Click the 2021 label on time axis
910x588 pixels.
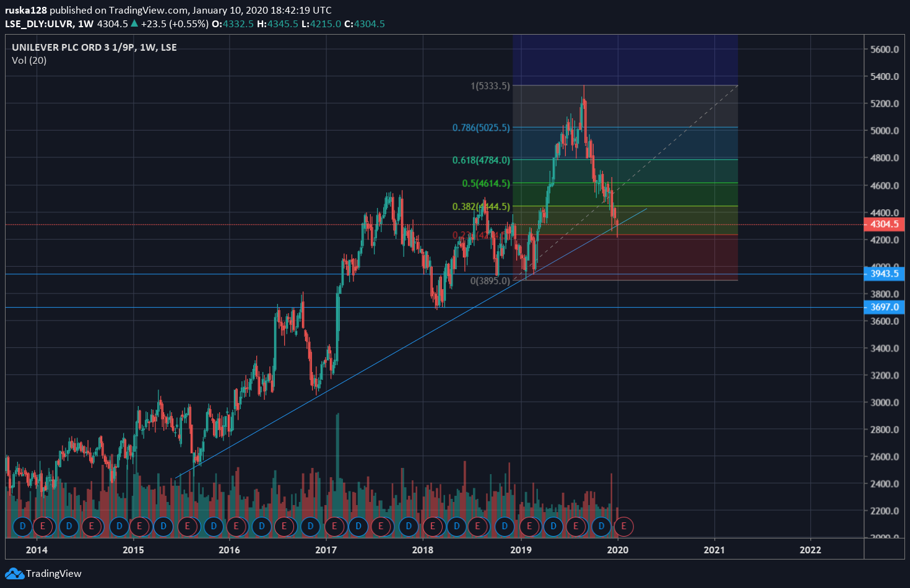[714, 550]
